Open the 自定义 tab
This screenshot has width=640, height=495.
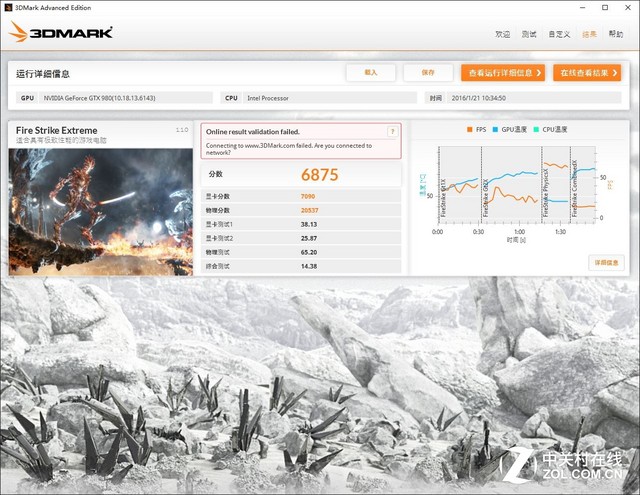(559, 34)
